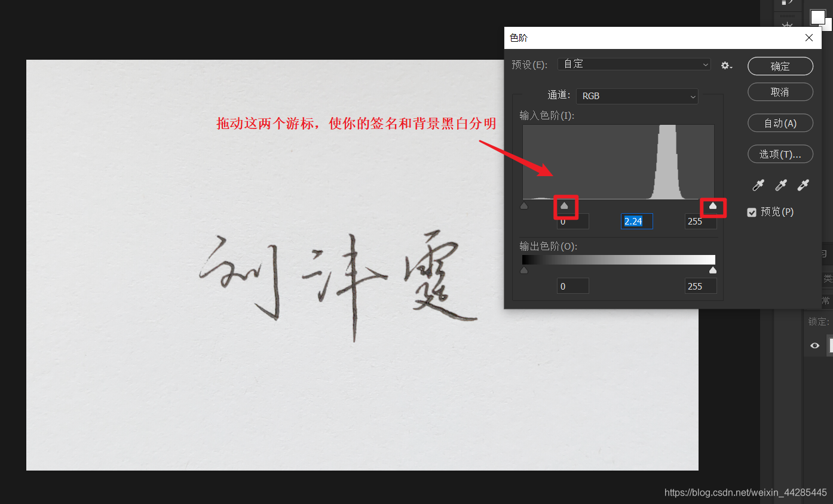
Task: Open the 预设 preset dropdown showing 自定
Action: coord(633,64)
